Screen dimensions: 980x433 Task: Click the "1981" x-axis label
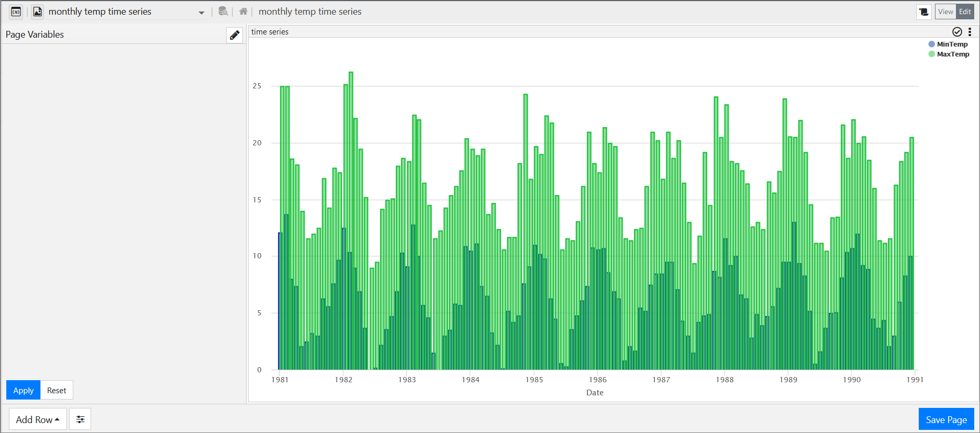point(280,380)
